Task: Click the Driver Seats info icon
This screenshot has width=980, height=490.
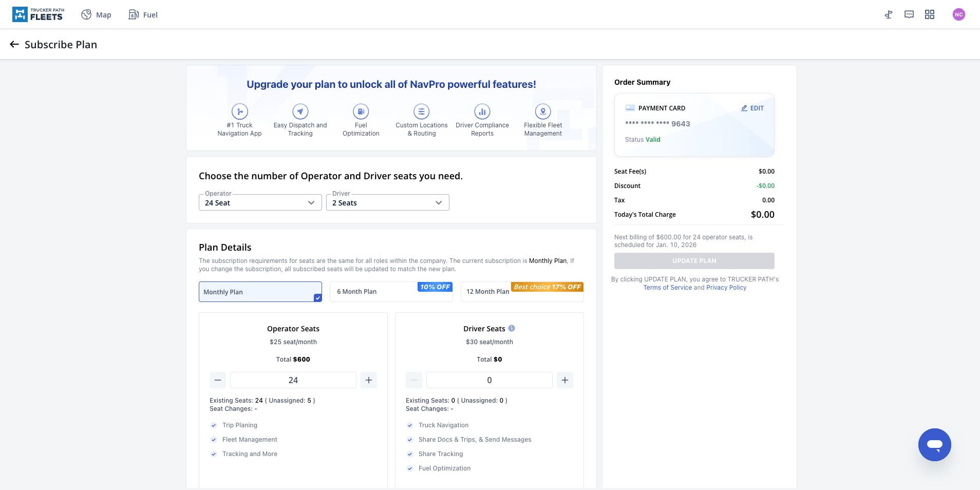Action: (512, 328)
